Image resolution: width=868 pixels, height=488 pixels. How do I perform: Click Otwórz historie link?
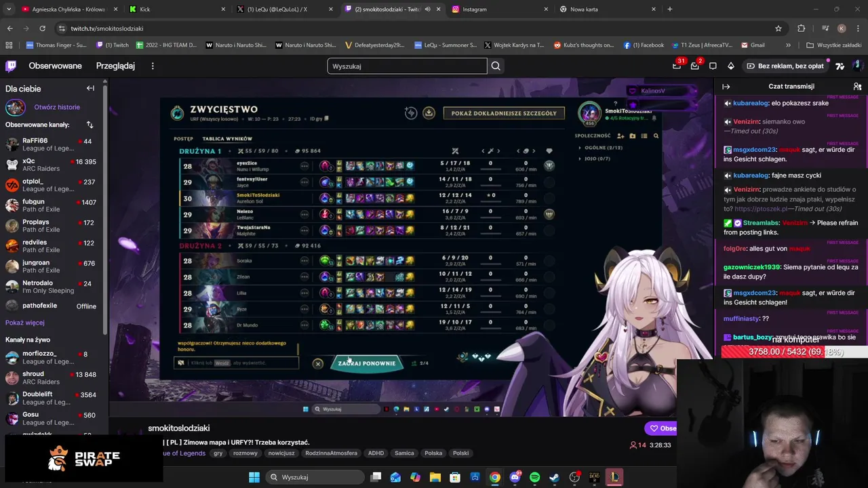click(57, 107)
